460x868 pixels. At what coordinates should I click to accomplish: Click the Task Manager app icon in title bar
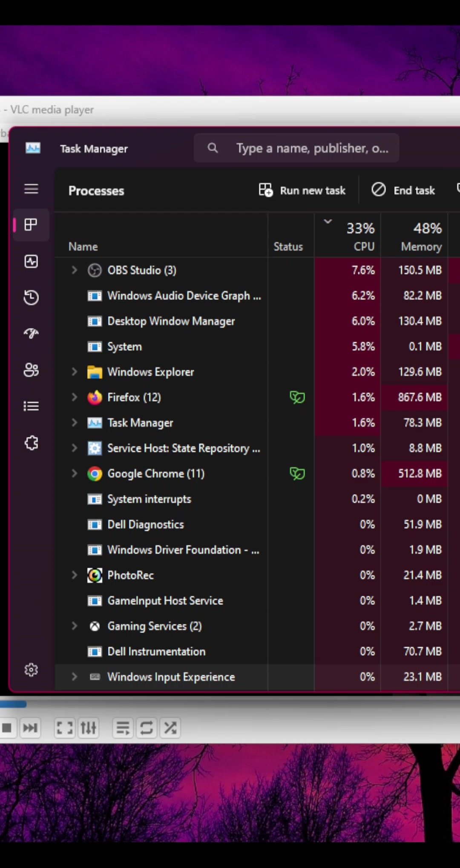coord(33,148)
